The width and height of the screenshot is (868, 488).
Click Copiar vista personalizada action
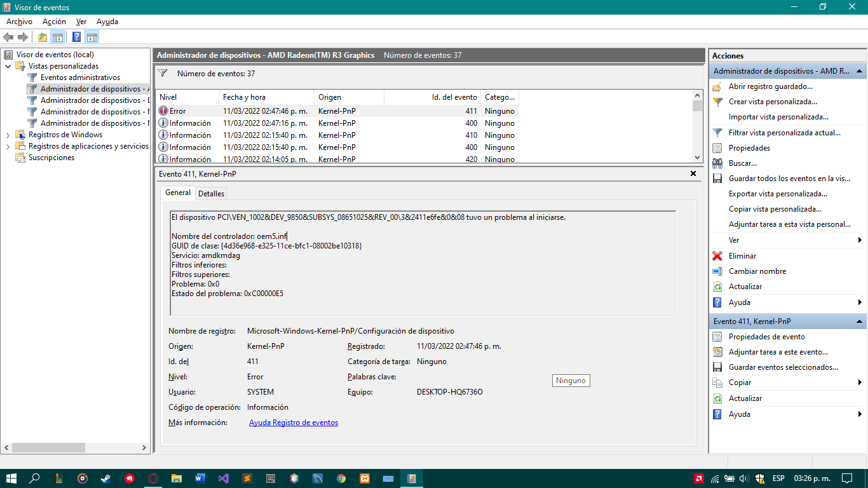775,209
